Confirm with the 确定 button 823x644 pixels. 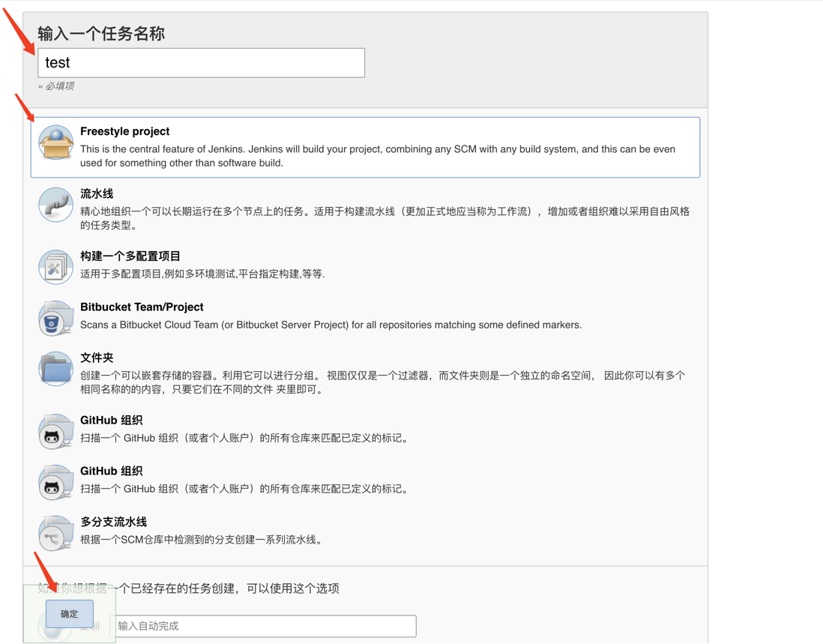tap(69, 614)
